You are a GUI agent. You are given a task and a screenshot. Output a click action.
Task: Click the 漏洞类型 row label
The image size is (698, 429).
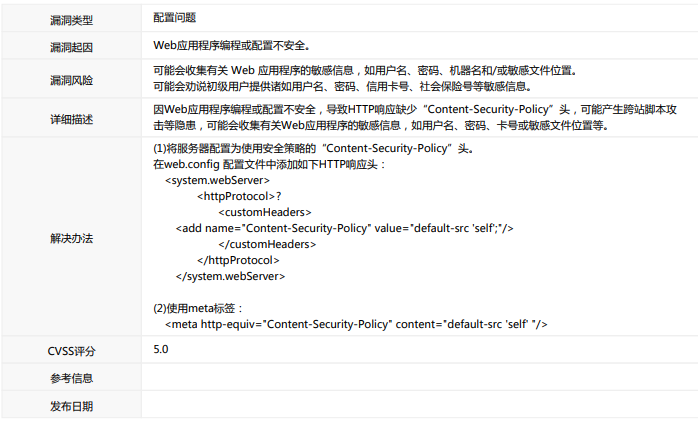(71, 19)
